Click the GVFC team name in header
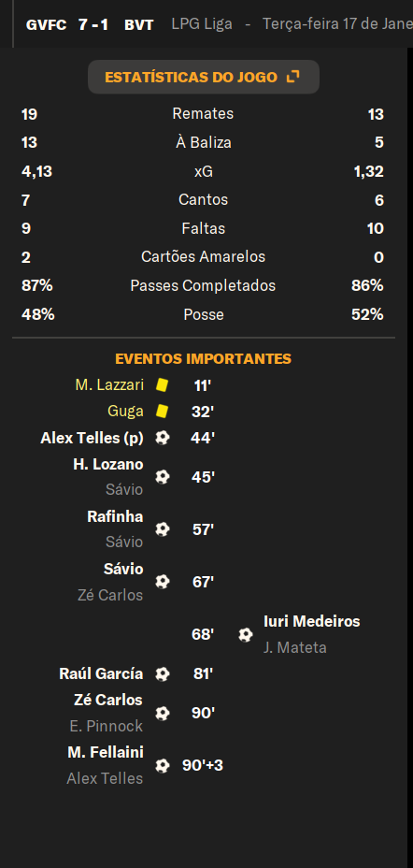 tap(46, 25)
